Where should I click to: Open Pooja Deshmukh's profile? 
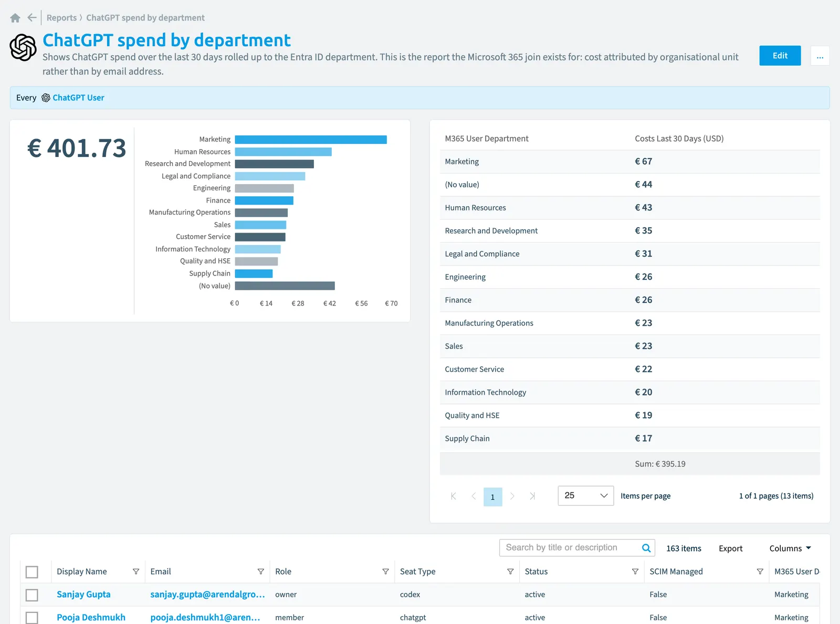[x=91, y=618]
